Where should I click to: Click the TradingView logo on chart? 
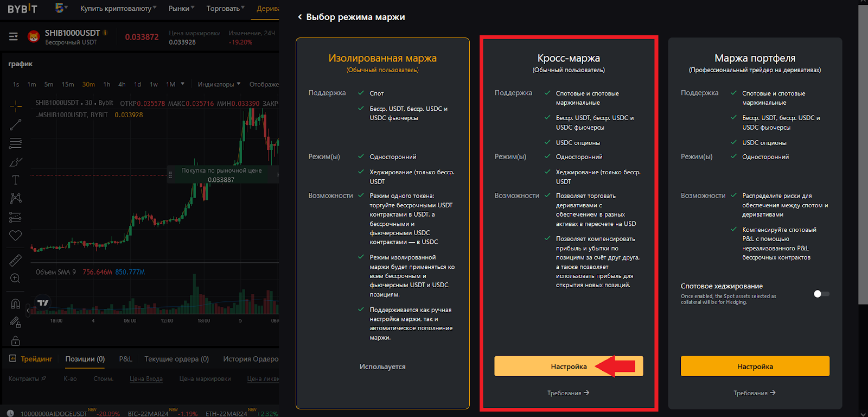(x=43, y=302)
